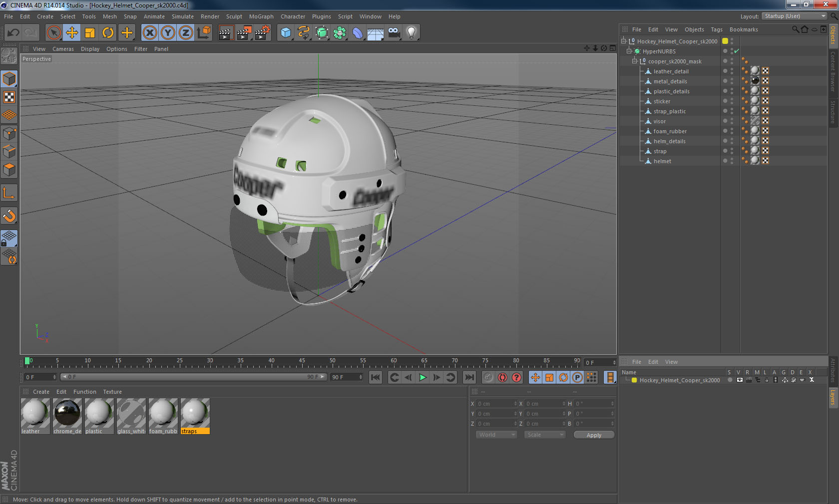Select the foam_rubber object
Viewport: 839px width, 504px height.
point(670,131)
